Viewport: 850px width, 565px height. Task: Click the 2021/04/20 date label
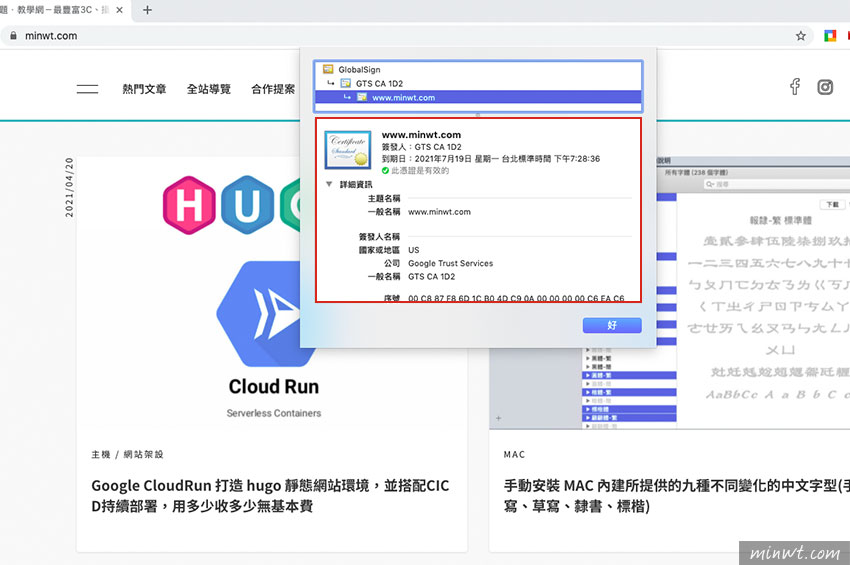pos(69,188)
